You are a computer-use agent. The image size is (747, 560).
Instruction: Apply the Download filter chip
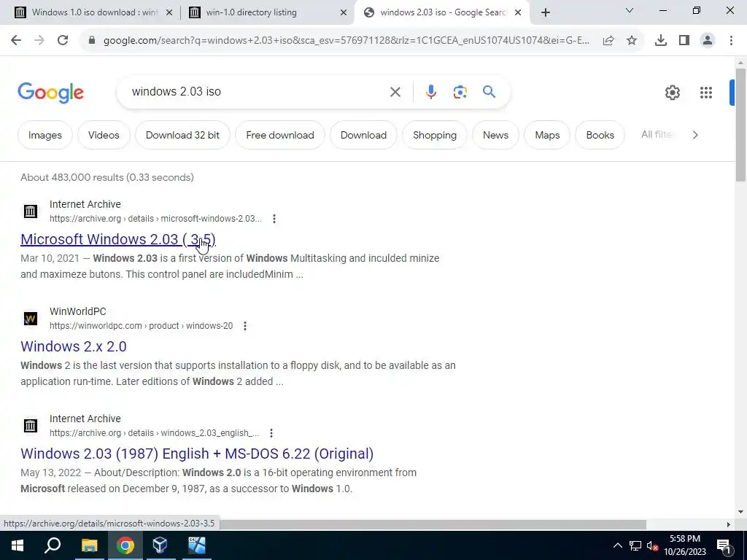point(363,135)
